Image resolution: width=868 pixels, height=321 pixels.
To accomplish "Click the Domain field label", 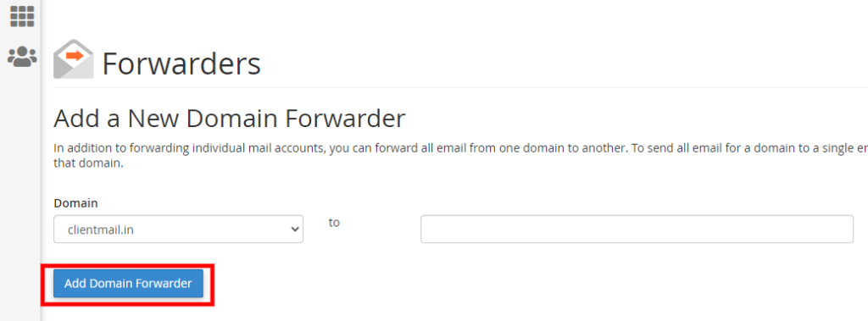I will pyautogui.click(x=75, y=203).
